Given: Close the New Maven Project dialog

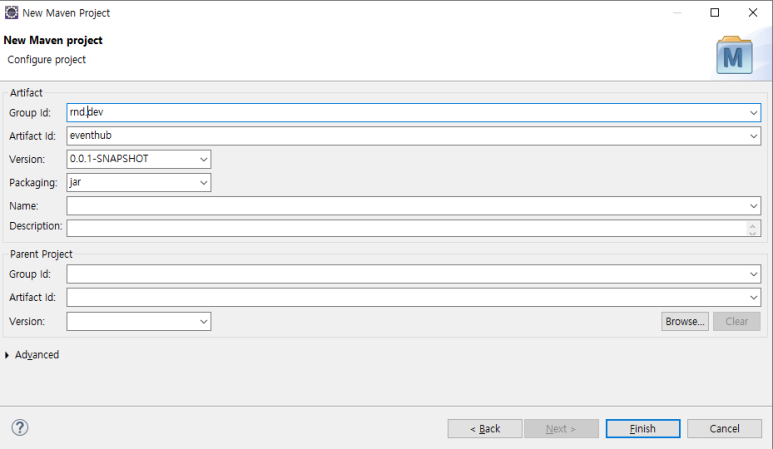Looking at the screenshot, I should pyautogui.click(x=752, y=13).
